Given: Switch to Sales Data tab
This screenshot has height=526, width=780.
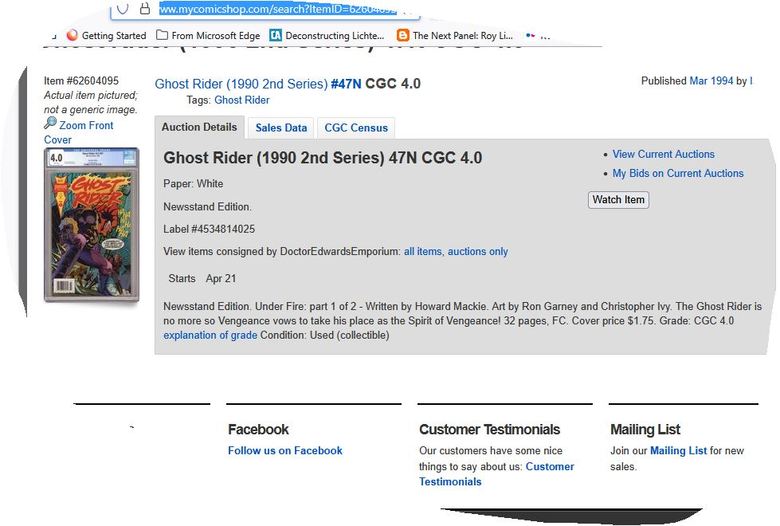Looking at the screenshot, I should [281, 128].
